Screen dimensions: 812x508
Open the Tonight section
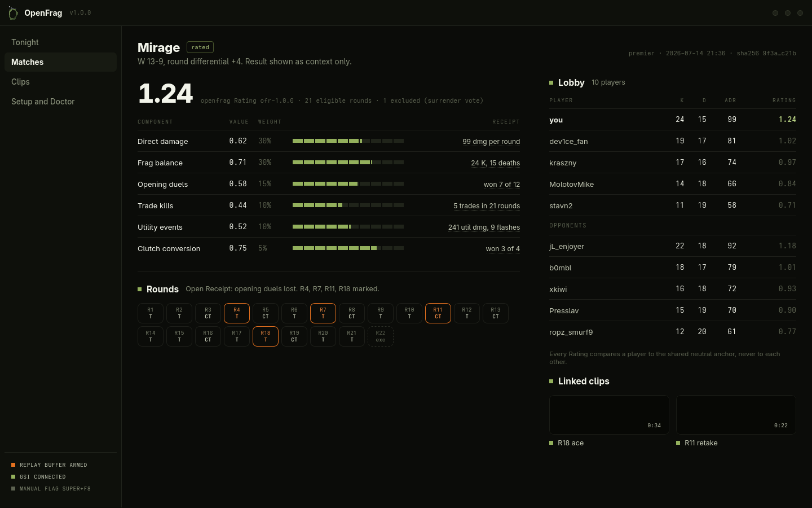pos(60,42)
